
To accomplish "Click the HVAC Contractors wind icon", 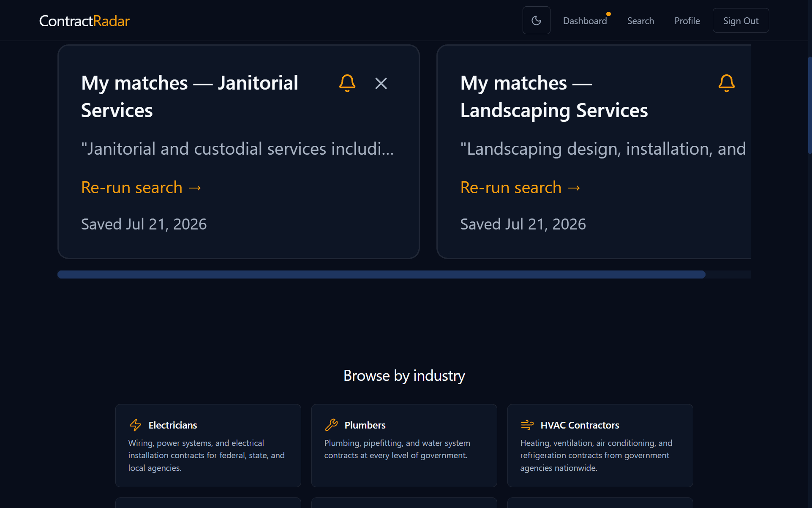I will [x=527, y=425].
